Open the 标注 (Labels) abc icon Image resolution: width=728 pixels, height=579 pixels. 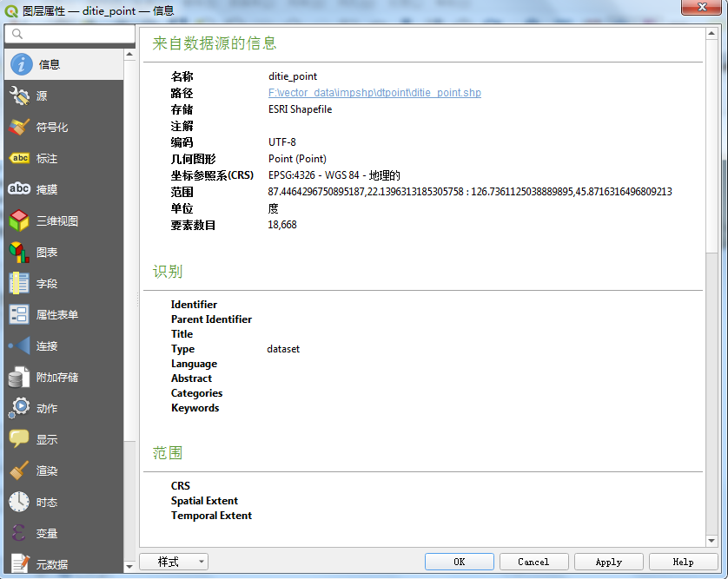pos(19,158)
